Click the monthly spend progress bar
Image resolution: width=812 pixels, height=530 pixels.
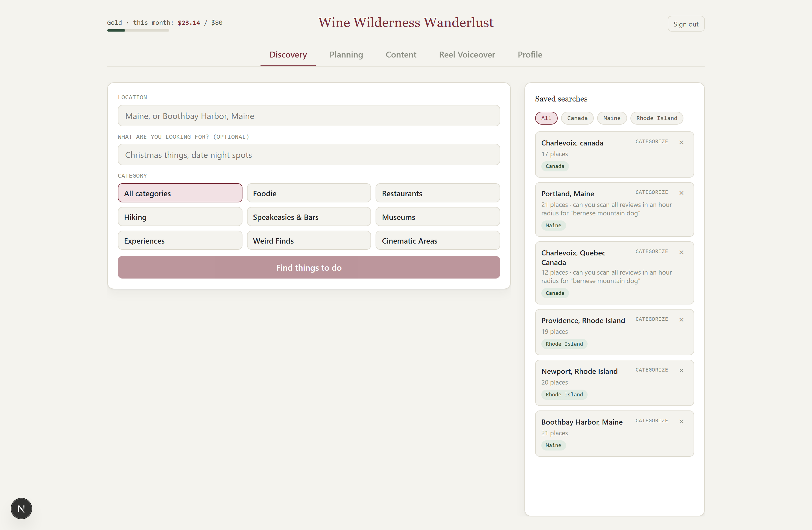click(138, 30)
